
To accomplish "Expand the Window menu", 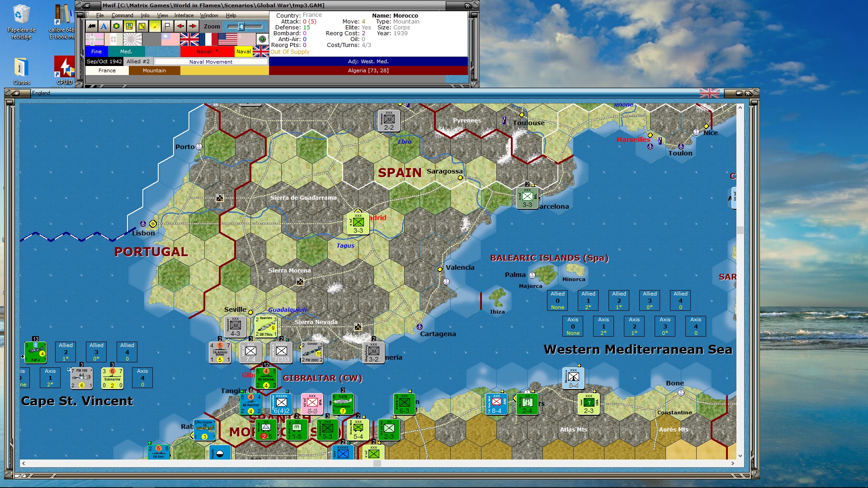I will [x=209, y=15].
